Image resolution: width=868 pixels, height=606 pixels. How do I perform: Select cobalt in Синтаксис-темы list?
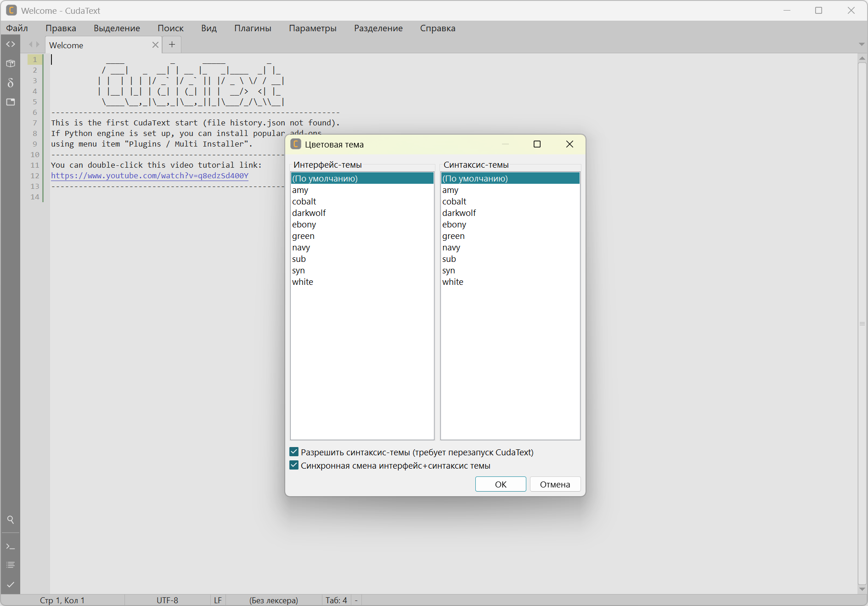510,201
